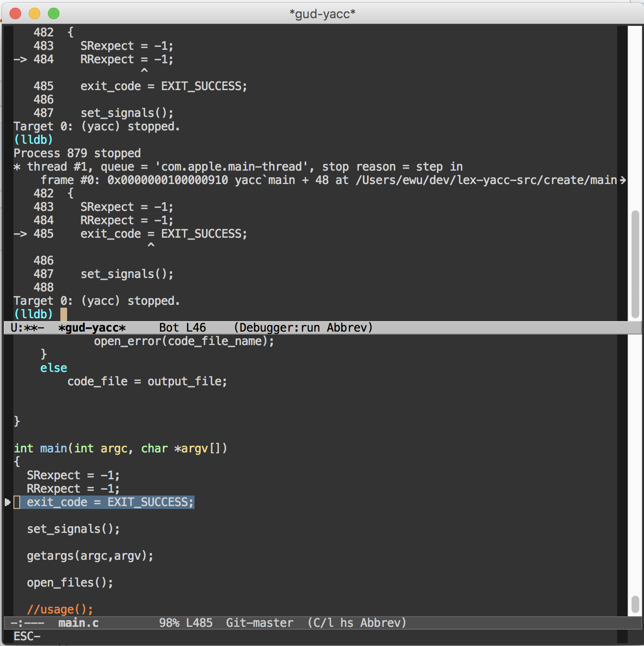The image size is (644, 646).
Task: Click the getargs(argc,argv); line
Action: point(90,556)
